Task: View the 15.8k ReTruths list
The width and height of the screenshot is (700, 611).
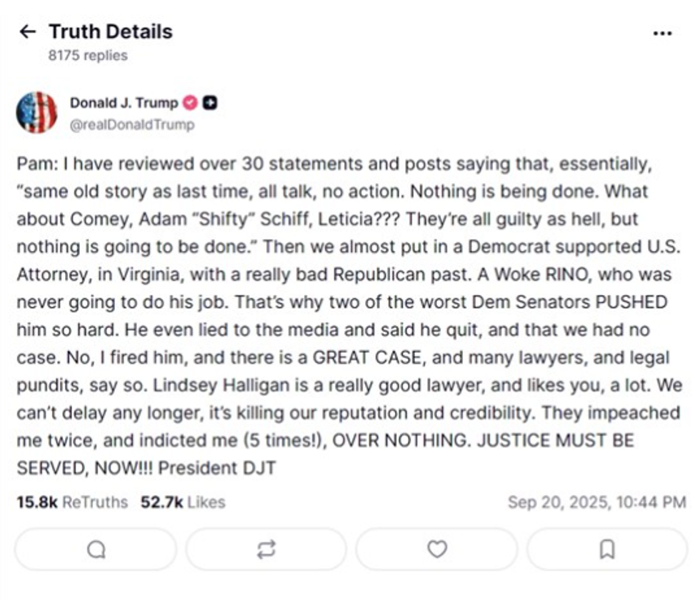Action: click(x=71, y=502)
